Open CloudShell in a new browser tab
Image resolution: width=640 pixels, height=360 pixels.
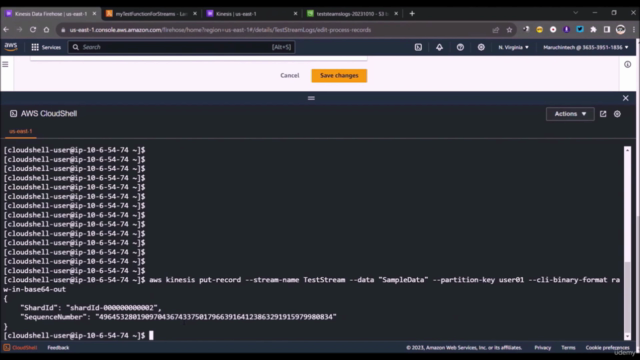point(603,114)
